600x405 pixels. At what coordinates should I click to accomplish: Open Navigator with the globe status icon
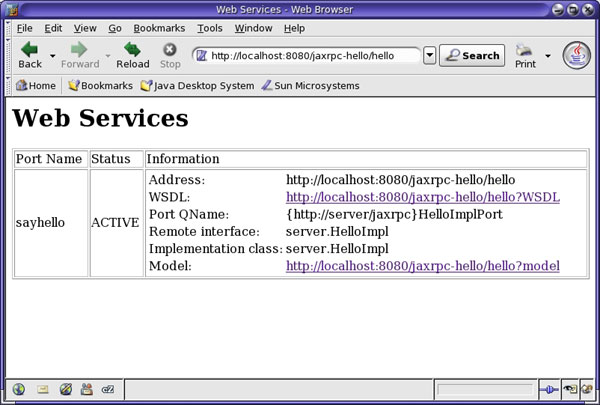(x=19, y=389)
